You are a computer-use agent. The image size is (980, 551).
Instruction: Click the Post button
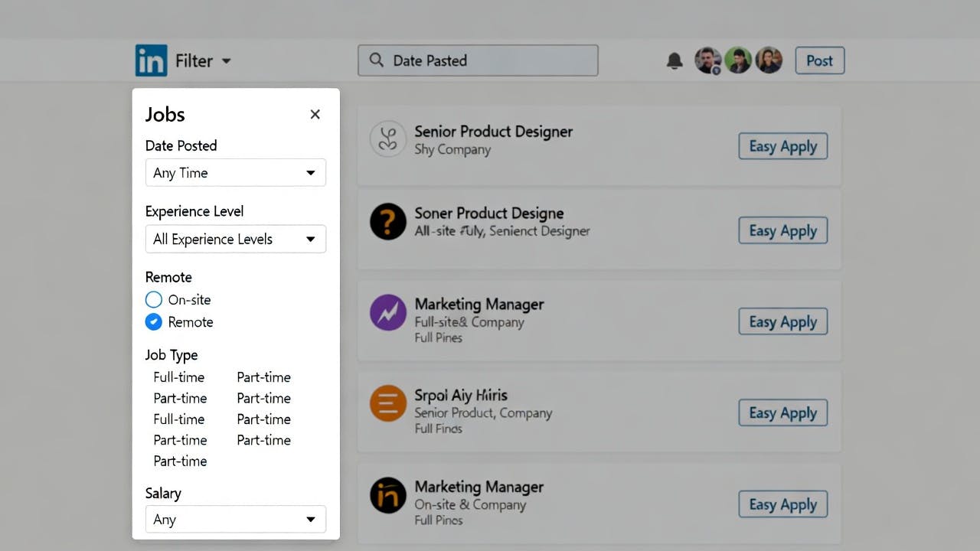point(819,60)
